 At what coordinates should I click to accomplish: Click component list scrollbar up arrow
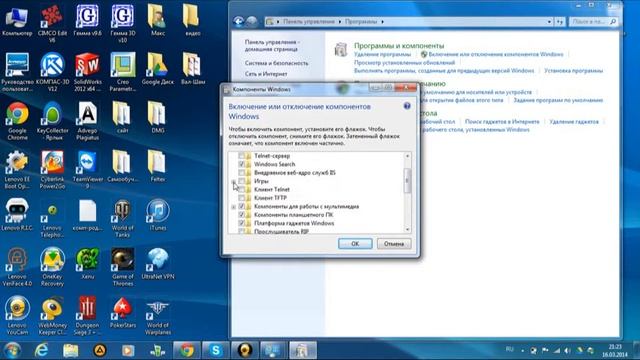tap(407, 156)
